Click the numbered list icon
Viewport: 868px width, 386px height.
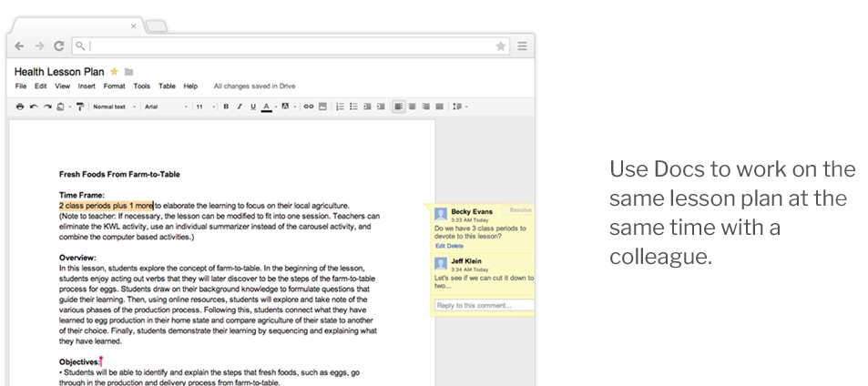(x=340, y=107)
